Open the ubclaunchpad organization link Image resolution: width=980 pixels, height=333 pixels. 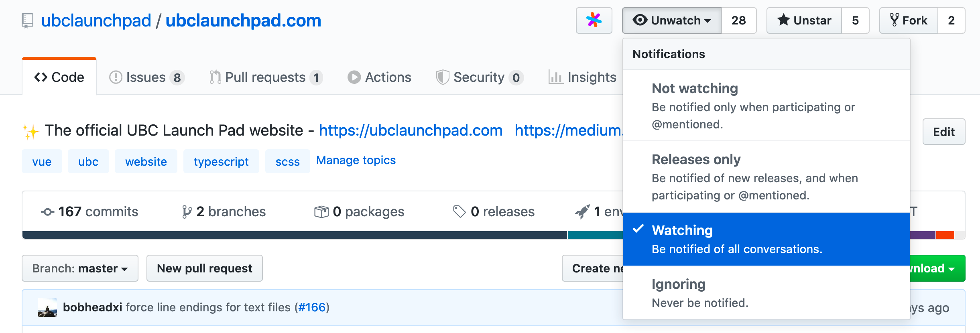pyautogui.click(x=96, y=20)
